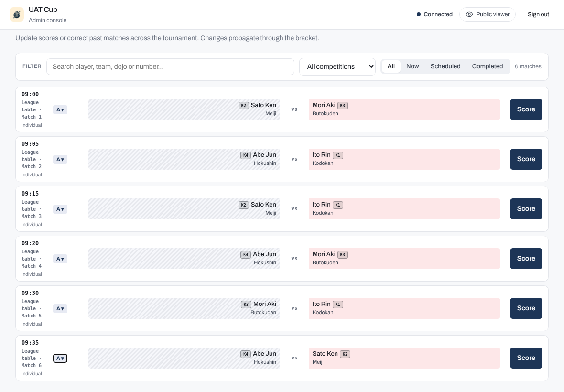This screenshot has height=392, width=564.
Task: Select the red Mori Aki panel in Match 1
Action: point(404,109)
